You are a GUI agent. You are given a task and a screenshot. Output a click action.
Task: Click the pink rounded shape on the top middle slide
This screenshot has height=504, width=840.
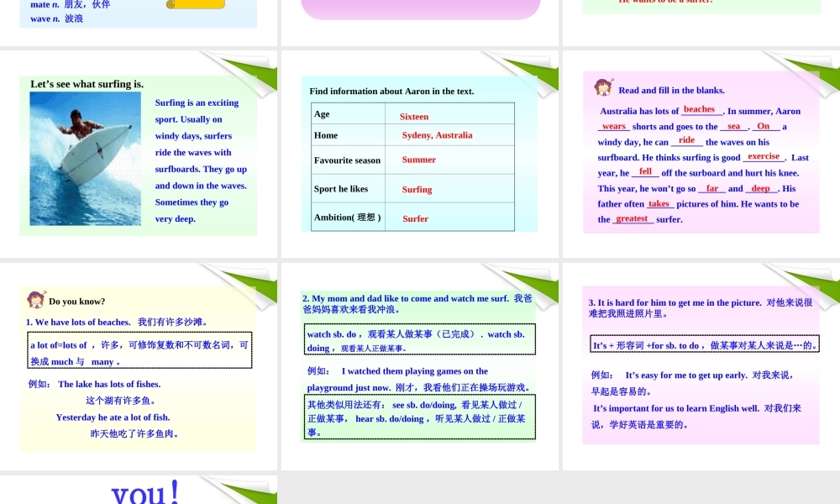(x=421, y=9)
